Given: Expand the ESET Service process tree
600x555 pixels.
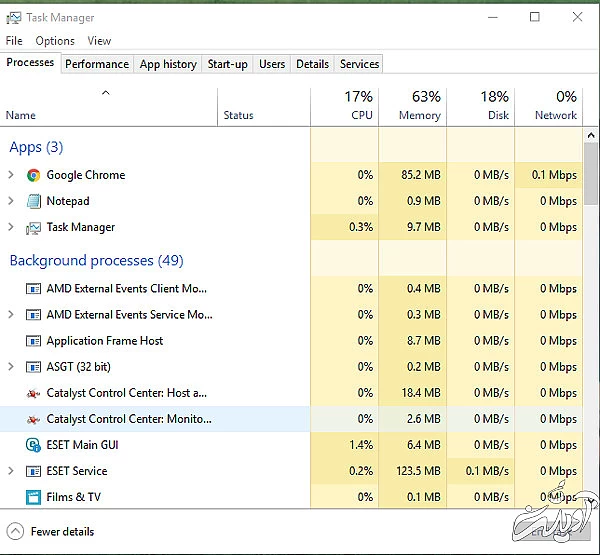Looking at the screenshot, I should click(x=11, y=471).
